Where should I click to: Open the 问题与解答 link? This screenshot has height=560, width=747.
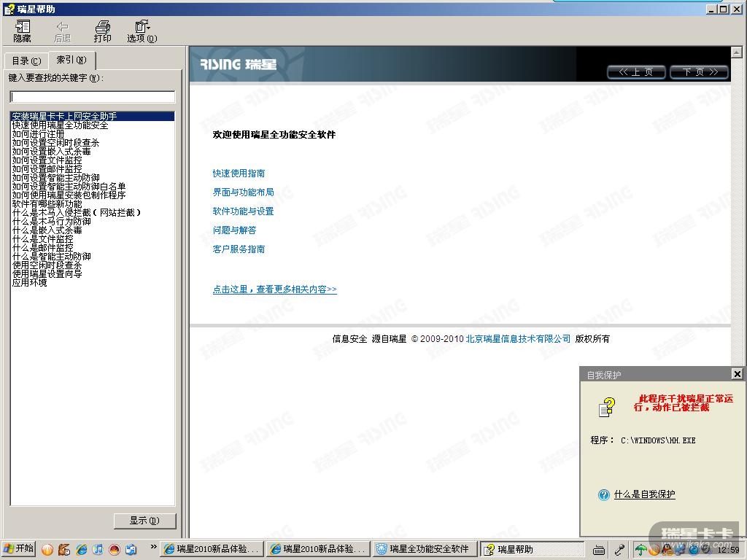point(234,230)
